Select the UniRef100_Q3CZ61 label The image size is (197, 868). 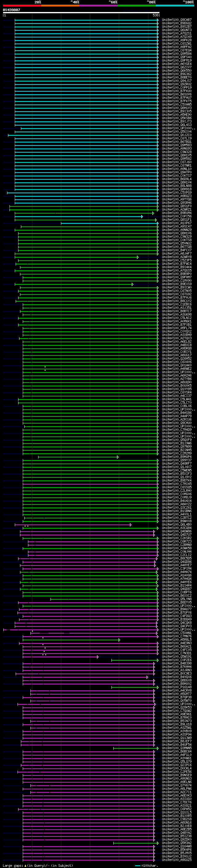pyautogui.click(x=177, y=508)
